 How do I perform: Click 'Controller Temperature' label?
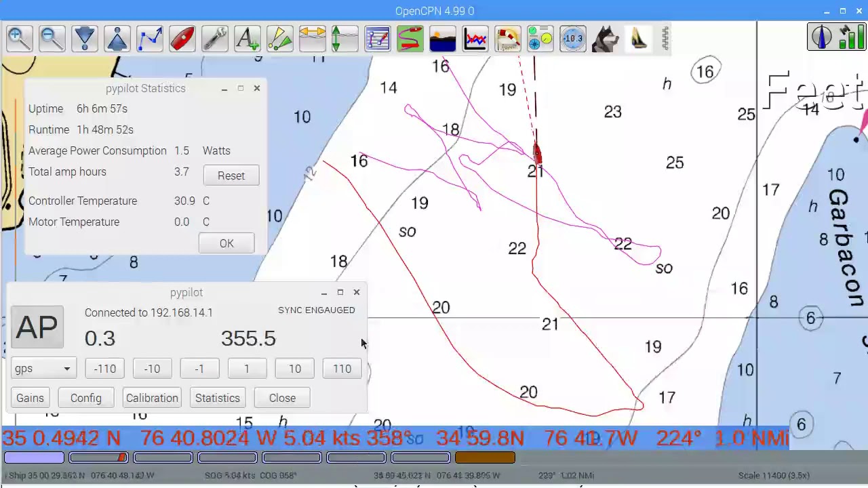[x=83, y=201]
